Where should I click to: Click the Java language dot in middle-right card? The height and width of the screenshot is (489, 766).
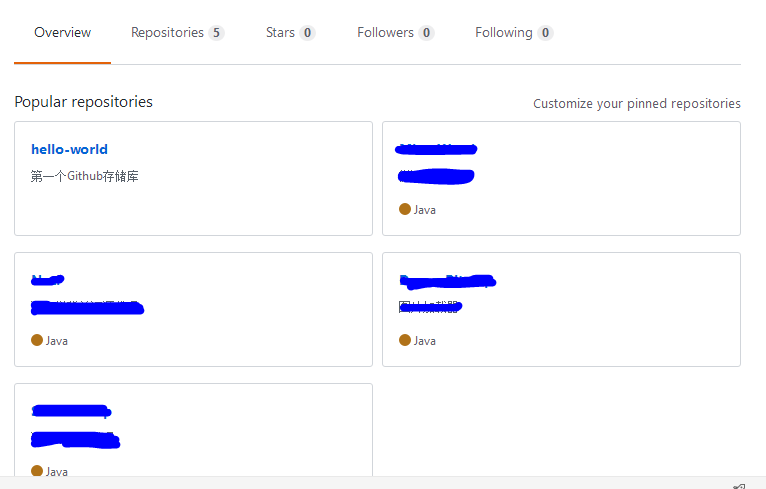(x=405, y=340)
